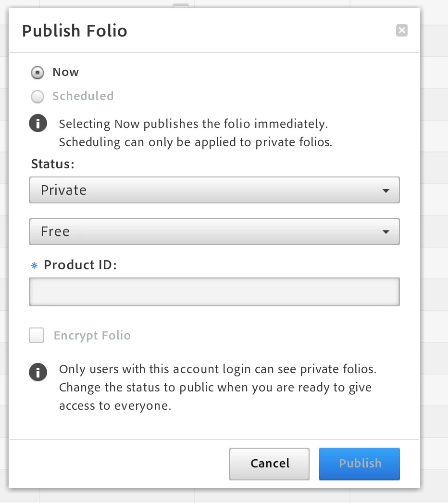
Task: Click the Now label text
Action: pyautogui.click(x=65, y=72)
